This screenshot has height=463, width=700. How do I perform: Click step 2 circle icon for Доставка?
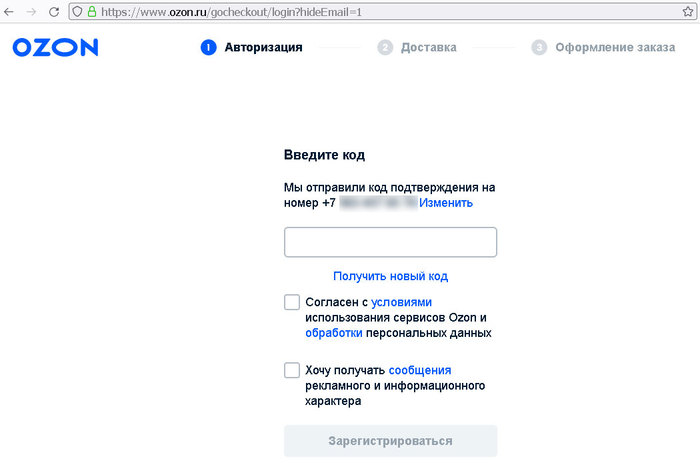coord(385,47)
